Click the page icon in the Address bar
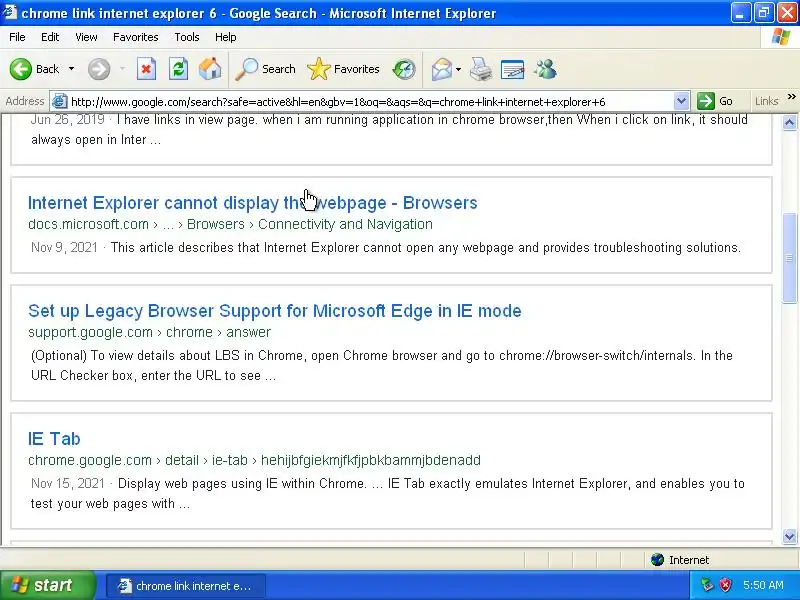The width and height of the screenshot is (800, 600). 60,102
